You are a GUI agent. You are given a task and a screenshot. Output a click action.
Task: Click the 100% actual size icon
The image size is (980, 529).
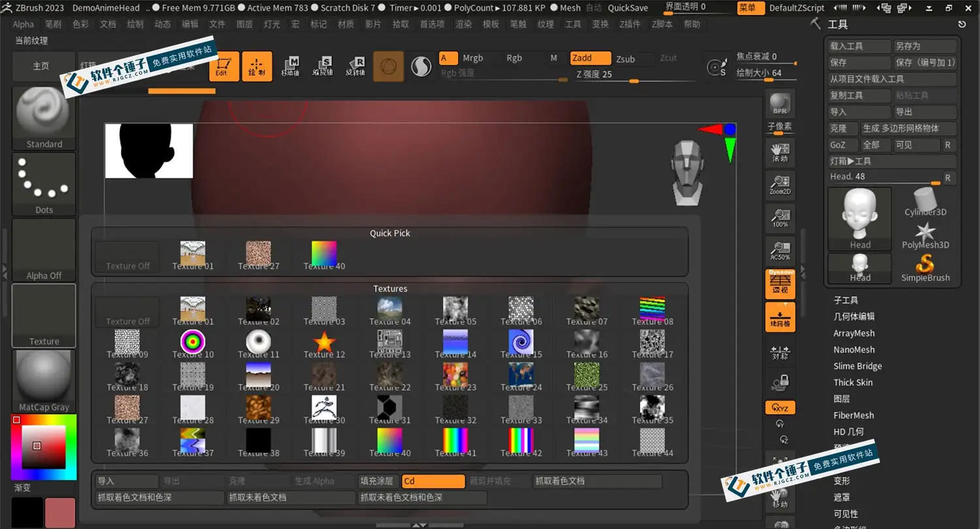point(780,218)
